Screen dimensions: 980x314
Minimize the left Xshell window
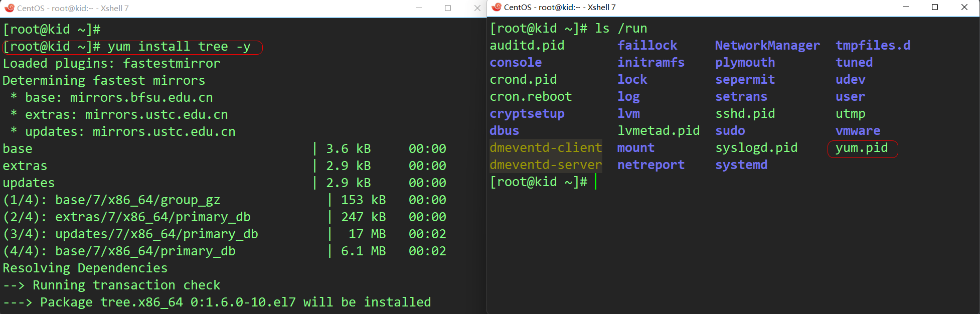(419, 8)
